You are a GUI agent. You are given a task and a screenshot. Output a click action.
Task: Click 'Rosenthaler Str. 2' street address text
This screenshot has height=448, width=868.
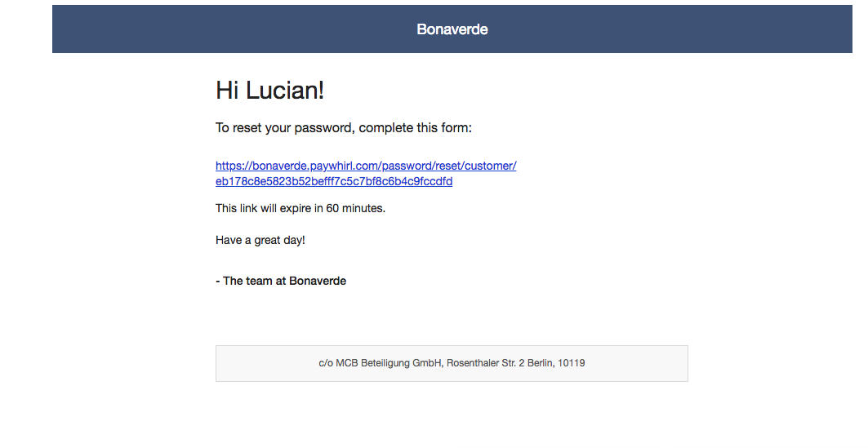click(x=486, y=363)
